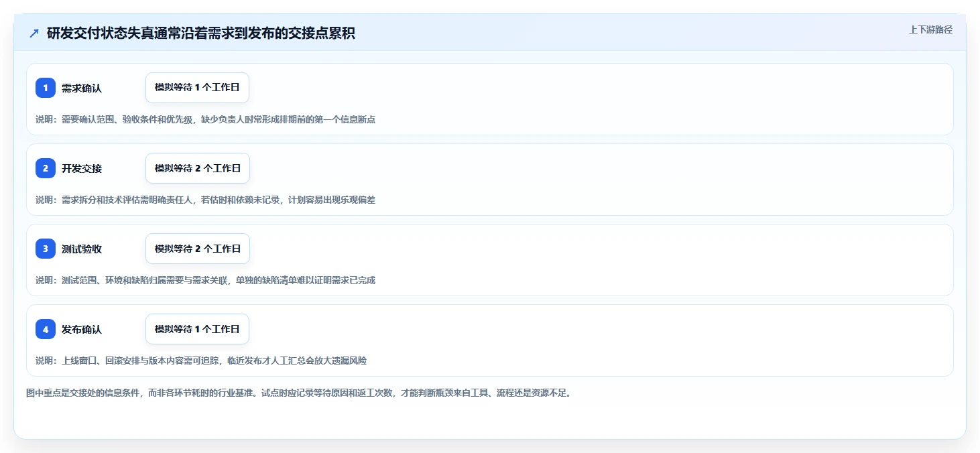Select the step 3 number badge
Screen dimensions: 980x453
pos(46,249)
